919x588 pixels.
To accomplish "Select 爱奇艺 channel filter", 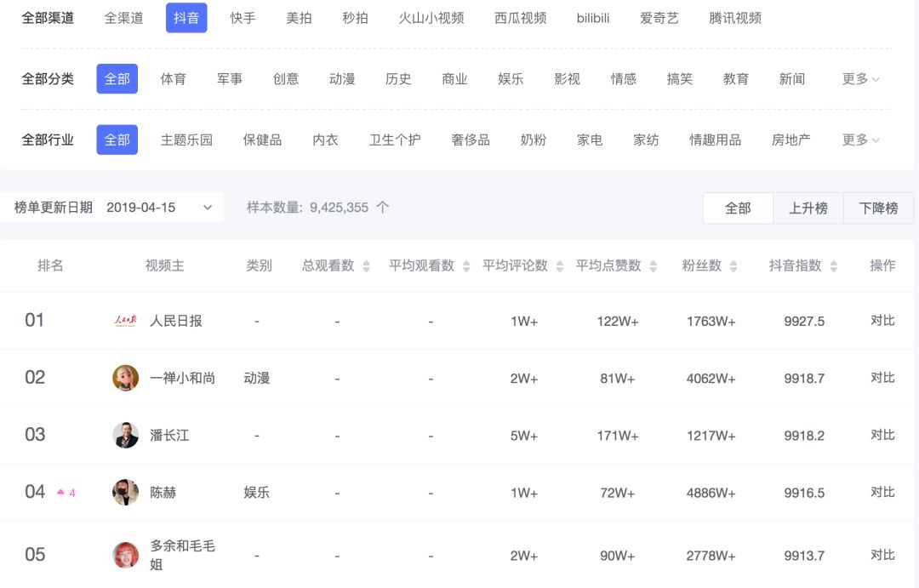I will tap(659, 18).
